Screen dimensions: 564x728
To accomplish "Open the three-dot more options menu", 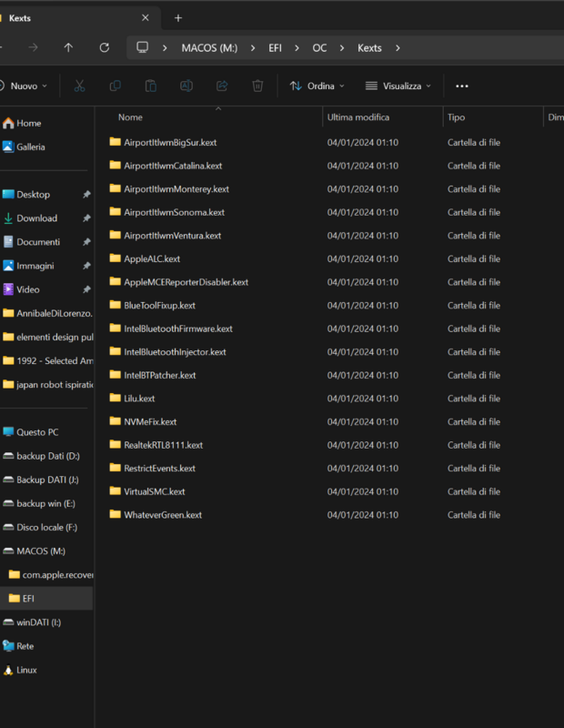I will [x=462, y=86].
